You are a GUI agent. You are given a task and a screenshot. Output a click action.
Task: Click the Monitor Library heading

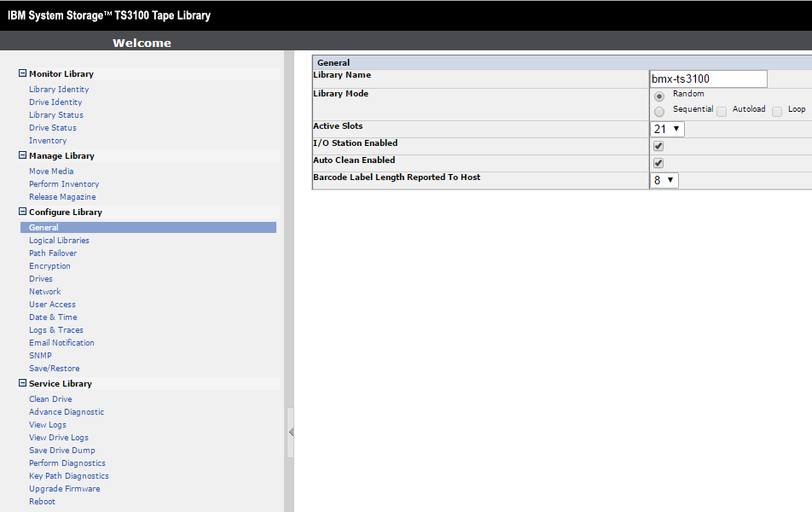coord(61,73)
